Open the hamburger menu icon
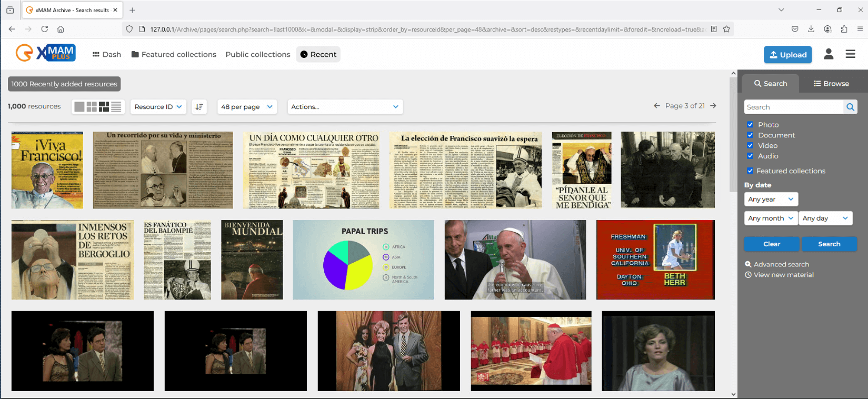868x399 pixels. (x=850, y=54)
